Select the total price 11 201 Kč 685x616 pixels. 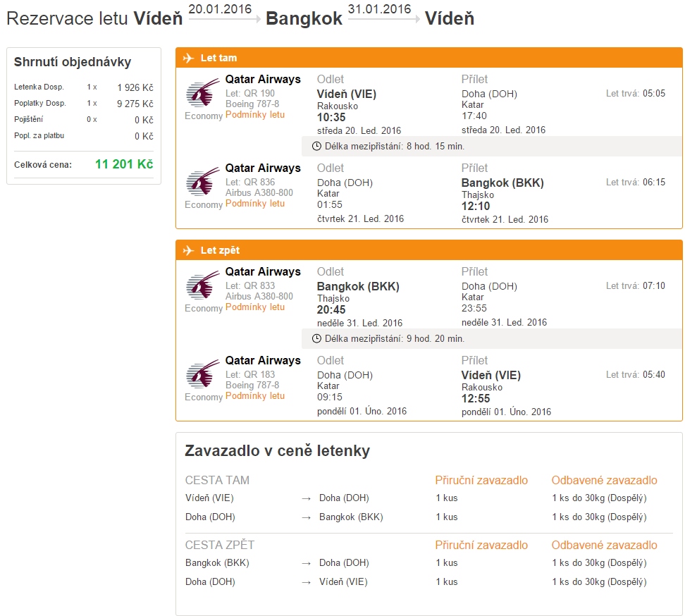pyautogui.click(x=124, y=164)
